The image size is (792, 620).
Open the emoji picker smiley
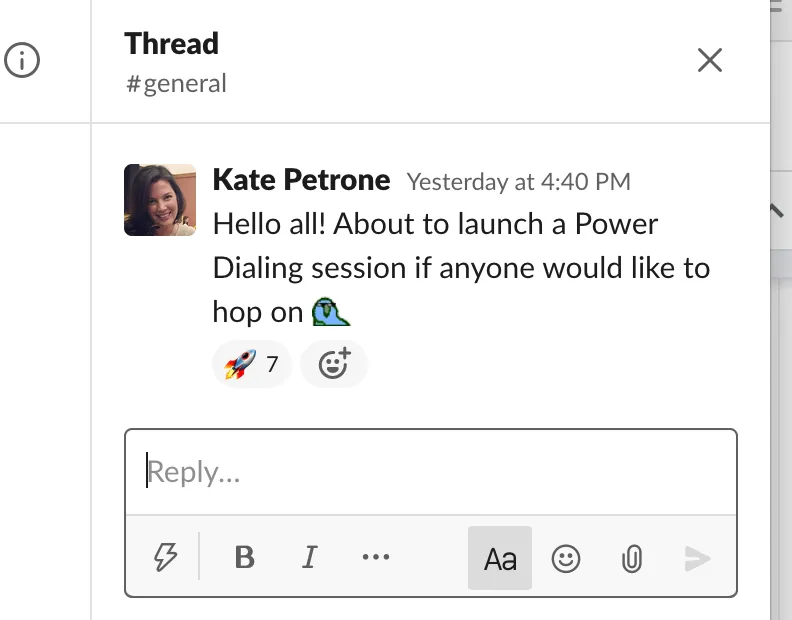pos(566,558)
